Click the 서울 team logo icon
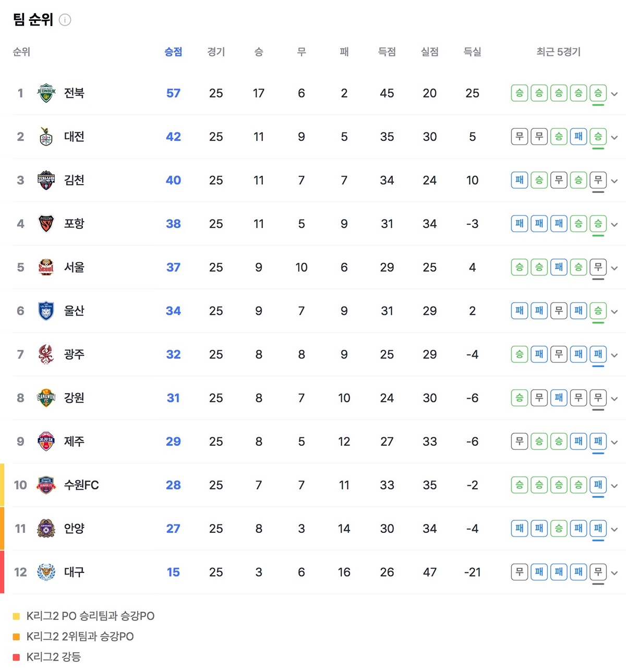The height and width of the screenshot is (672, 626). [x=46, y=267]
